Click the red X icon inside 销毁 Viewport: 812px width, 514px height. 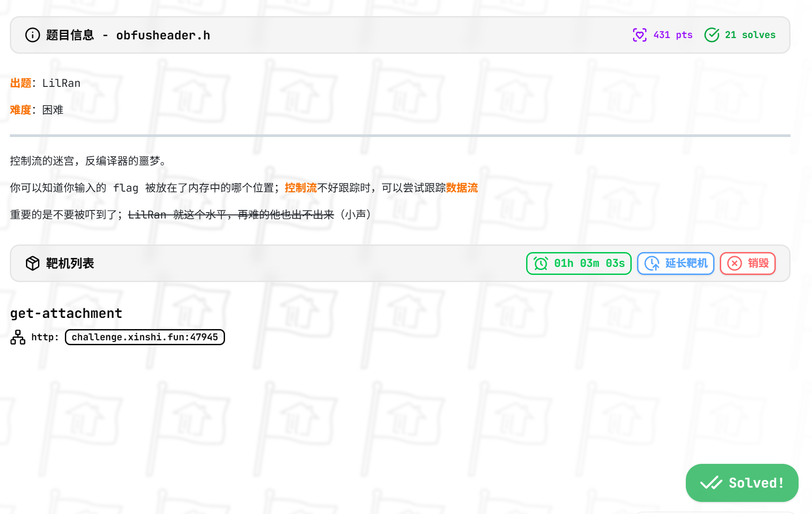click(x=734, y=263)
